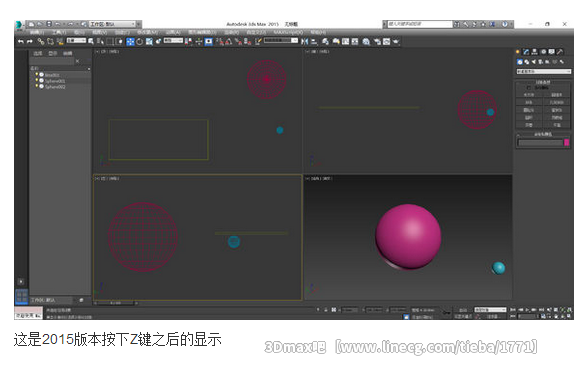Click the teapot Render Production icon
Screen dimensions: 577x366
(x=396, y=42)
